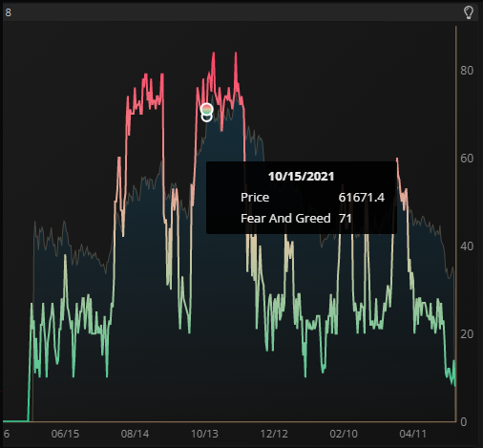Click the 08/14 date axis label
This screenshot has width=483, height=448.
click(135, 434)
